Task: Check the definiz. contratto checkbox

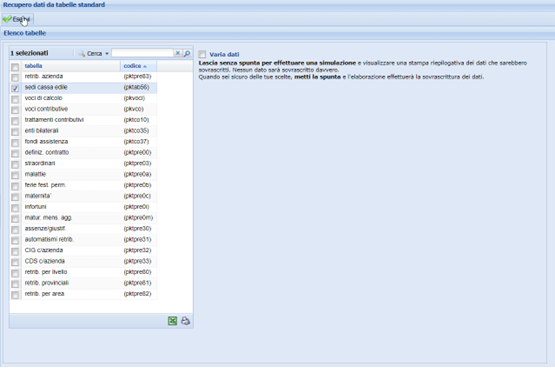Action: click(x=15, y=154)
